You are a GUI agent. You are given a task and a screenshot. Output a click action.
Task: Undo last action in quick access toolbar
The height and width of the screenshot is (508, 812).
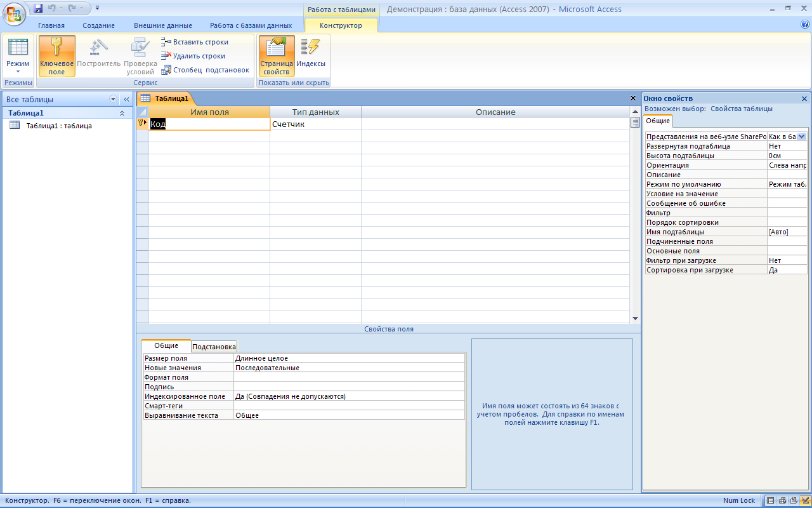coord(53,9)
